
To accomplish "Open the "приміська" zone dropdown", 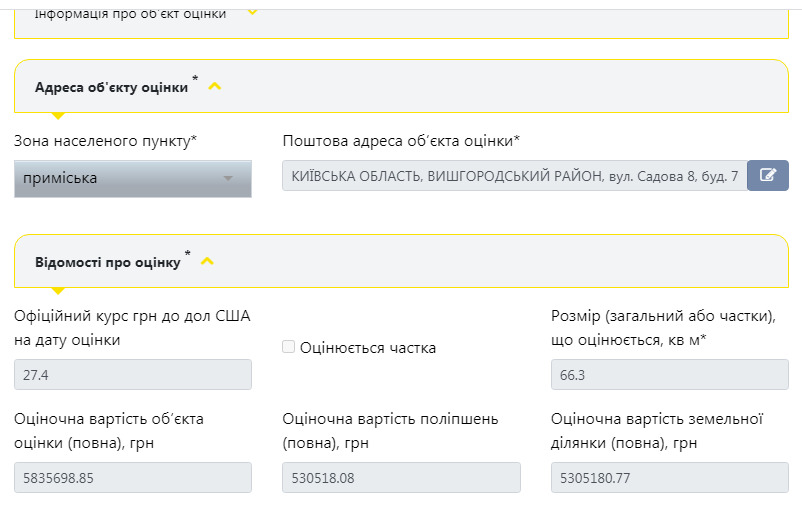I will point(133,178).
